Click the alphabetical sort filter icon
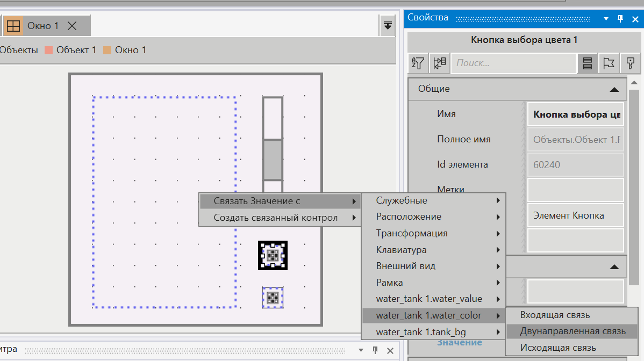 coord(418,63)
